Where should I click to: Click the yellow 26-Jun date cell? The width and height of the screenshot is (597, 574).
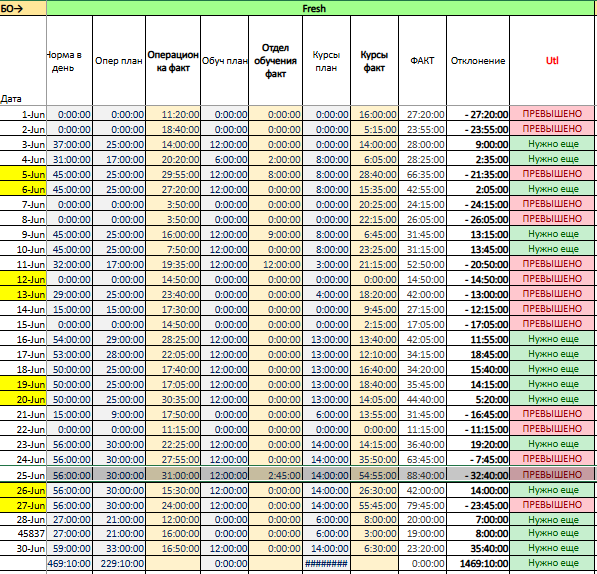tap(23, 490)
